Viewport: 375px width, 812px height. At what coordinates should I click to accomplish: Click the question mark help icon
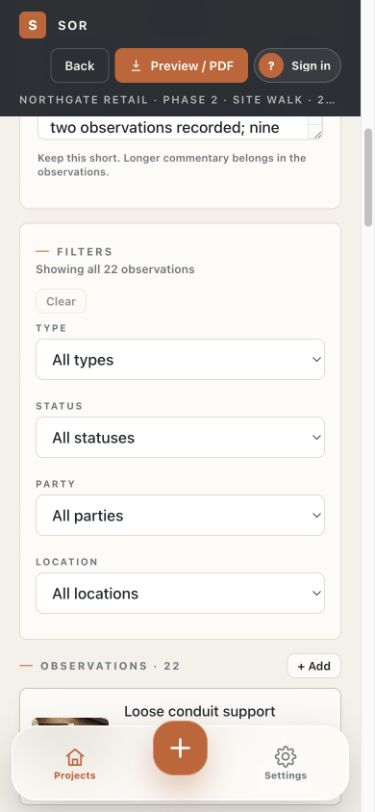click(x=271, y=66)
